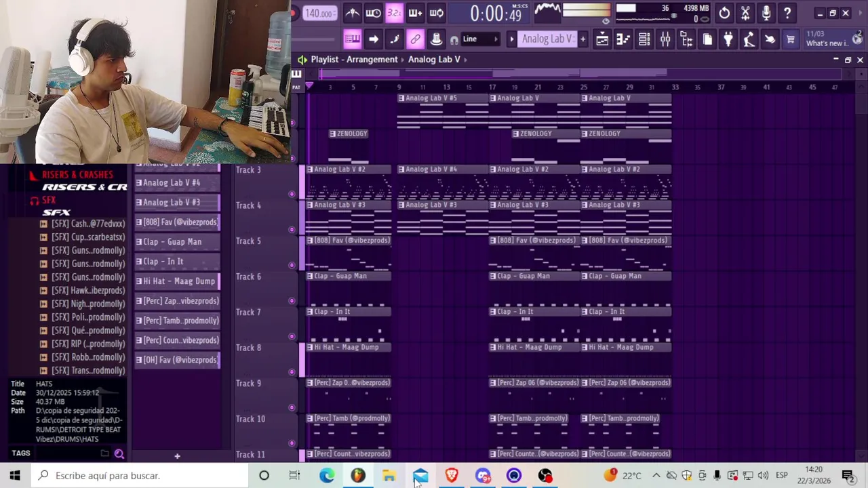Click the browser folder icon near TAGS
The image size is (868, 488).
[105, 454]
